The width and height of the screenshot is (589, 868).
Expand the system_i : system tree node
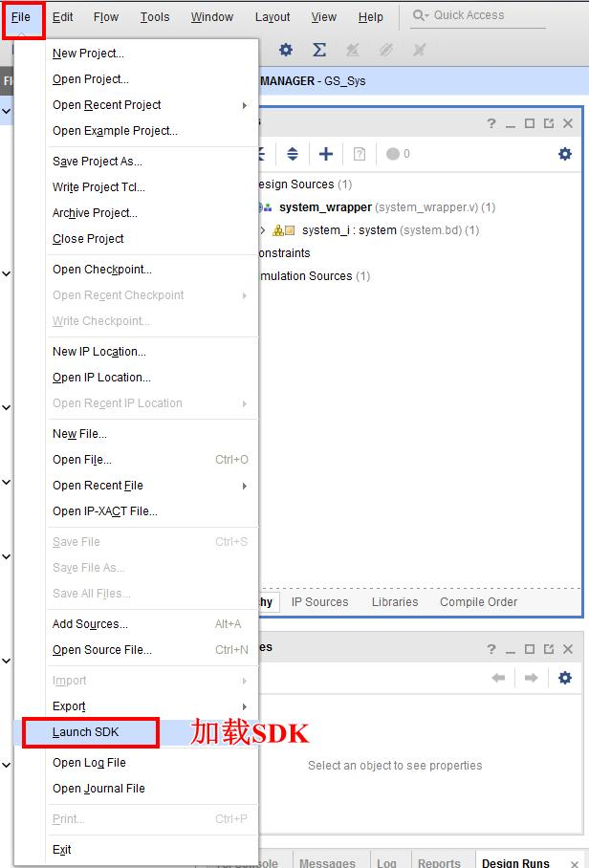[x=262, y=229]
